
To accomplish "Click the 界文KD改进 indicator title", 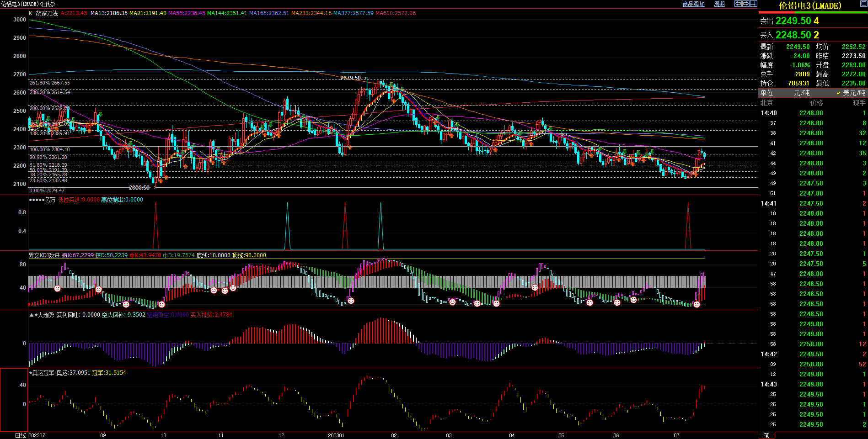I will coord(44,255).
